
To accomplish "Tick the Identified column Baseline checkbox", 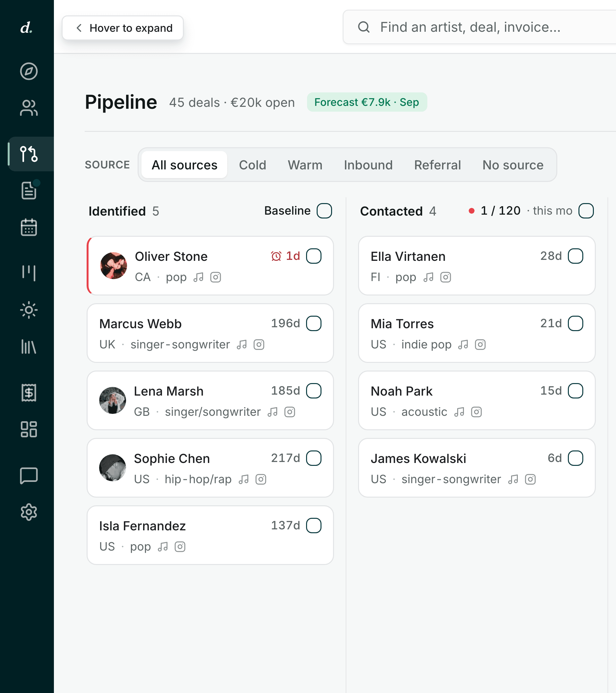I will [x=324, y=211].
